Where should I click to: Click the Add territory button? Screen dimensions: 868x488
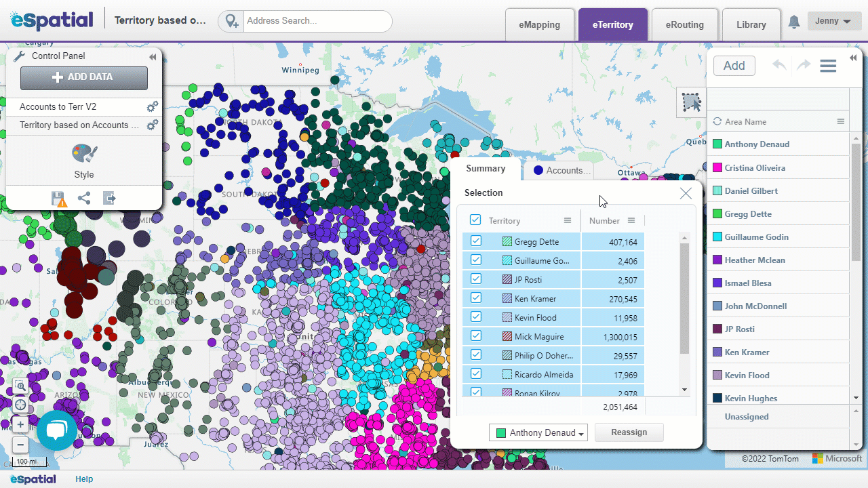click(734, 66)
